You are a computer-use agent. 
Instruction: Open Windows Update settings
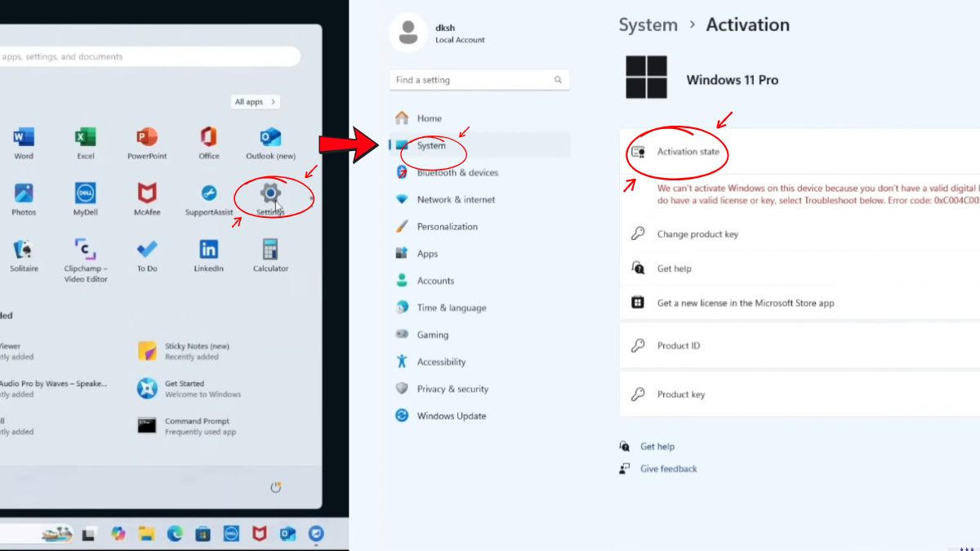pos(479,415)
